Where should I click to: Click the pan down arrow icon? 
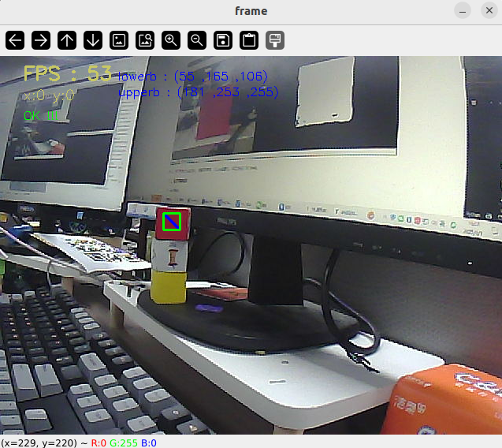[93, 40]
